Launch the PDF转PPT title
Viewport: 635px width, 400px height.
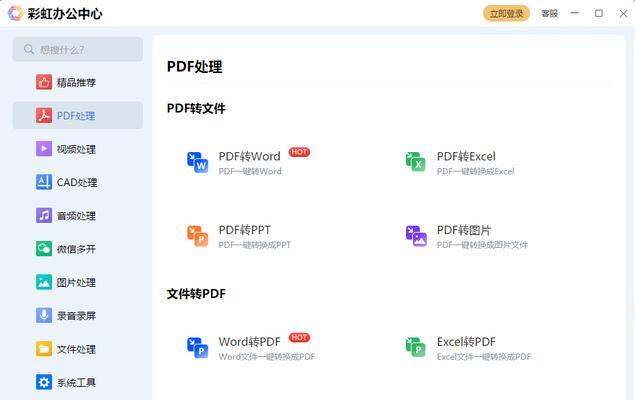pyautogui.click(x=245, y=230)
